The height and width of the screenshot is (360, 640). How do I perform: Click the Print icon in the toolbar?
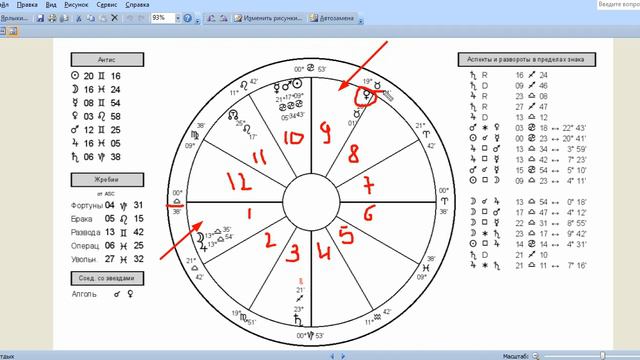[52, 18]
